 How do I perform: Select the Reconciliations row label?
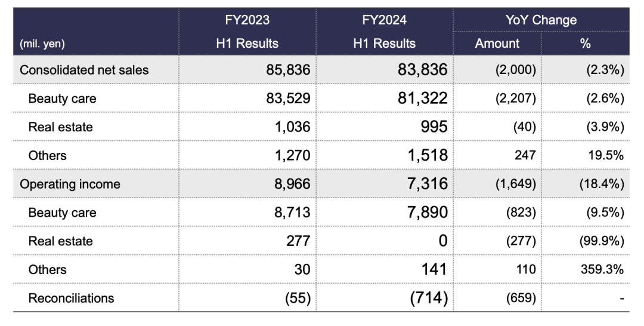[x=71, y=297]
